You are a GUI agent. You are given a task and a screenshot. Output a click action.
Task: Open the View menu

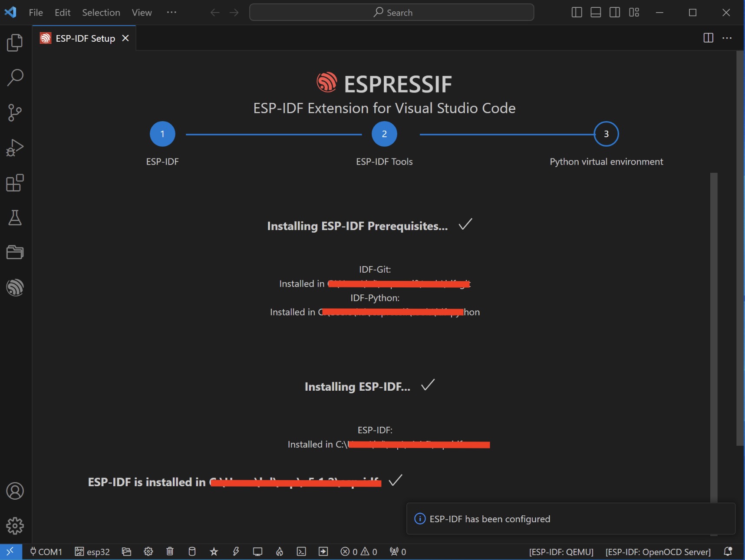tap(142, 13)
